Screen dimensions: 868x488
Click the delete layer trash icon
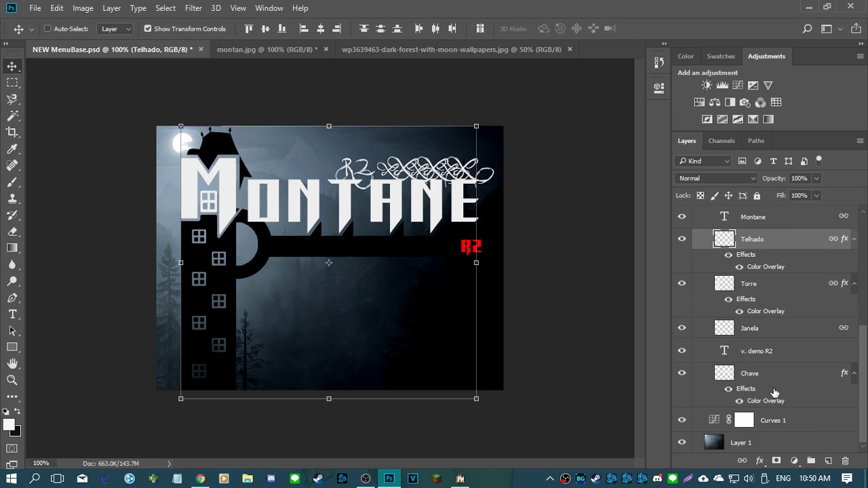coord(845,461)
